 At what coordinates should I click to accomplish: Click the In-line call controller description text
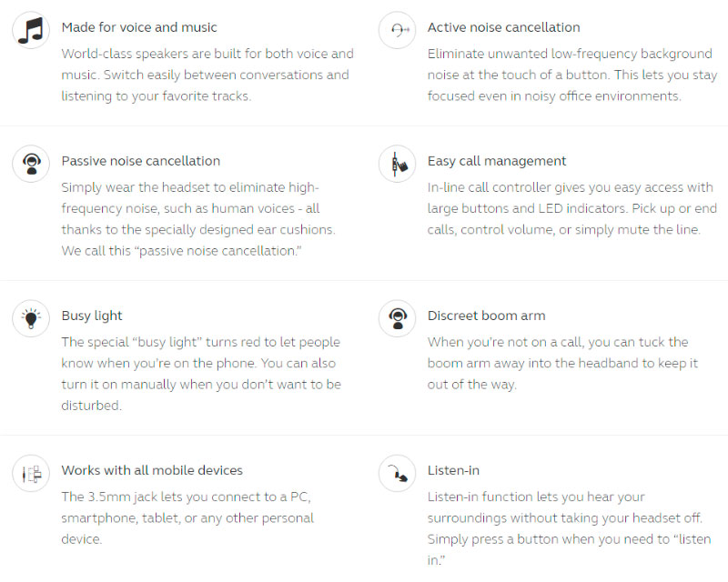tap(572, 208)
